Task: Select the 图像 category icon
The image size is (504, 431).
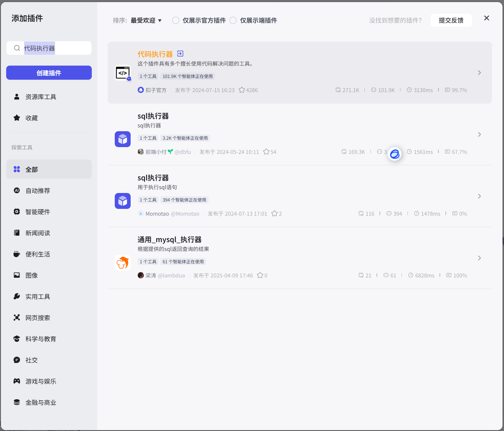Action: pos(16,275)
